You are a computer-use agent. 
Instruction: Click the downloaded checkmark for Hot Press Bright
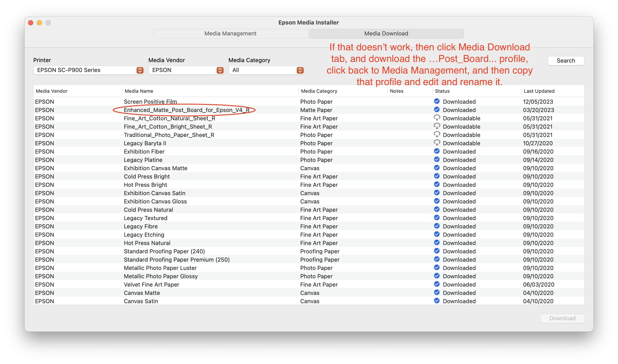tap(437, 184)
